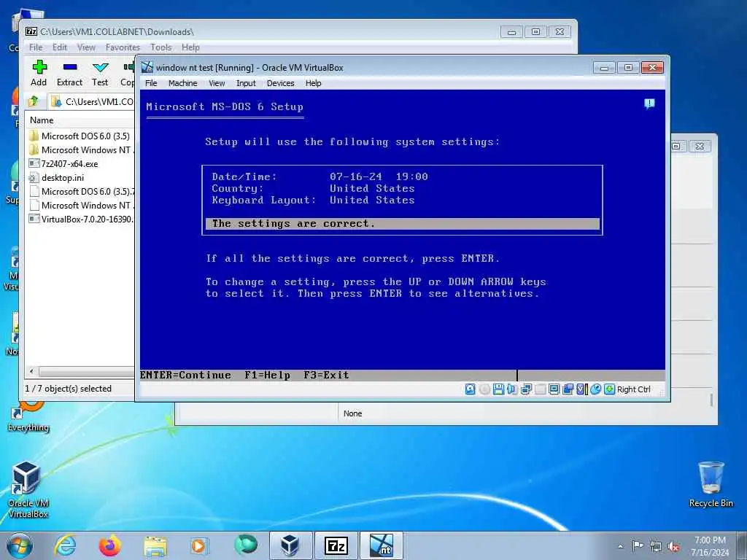Open the VirtualBox notification center icon
747x560 pixels.
pos(649,104)
